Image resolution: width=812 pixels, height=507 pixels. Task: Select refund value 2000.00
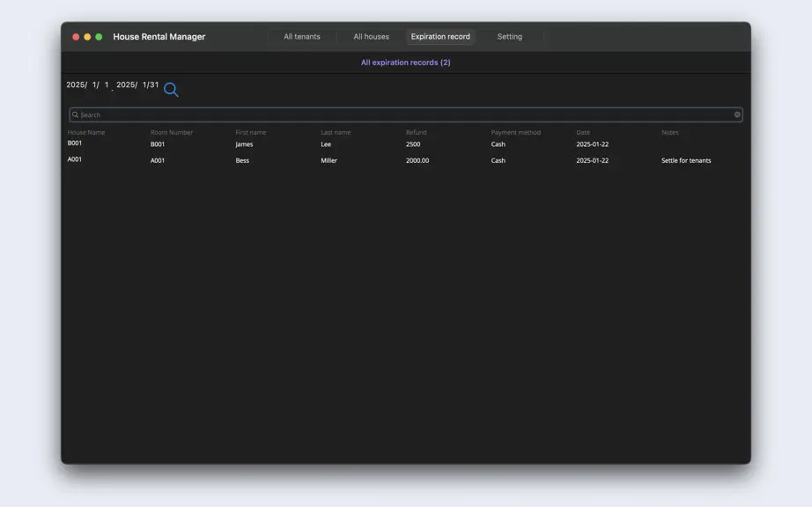tap(417, 160)
